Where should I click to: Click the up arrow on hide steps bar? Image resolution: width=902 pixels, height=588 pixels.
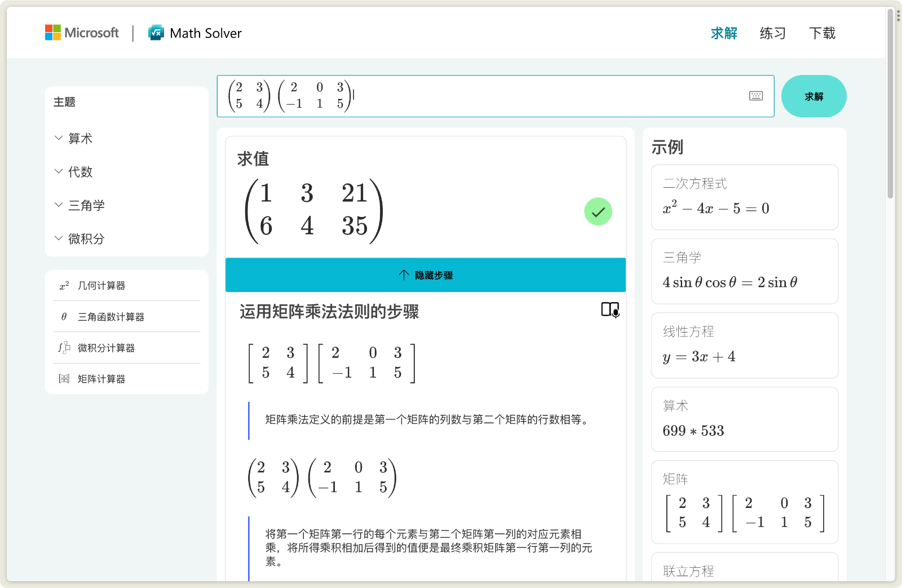point(404,275)
